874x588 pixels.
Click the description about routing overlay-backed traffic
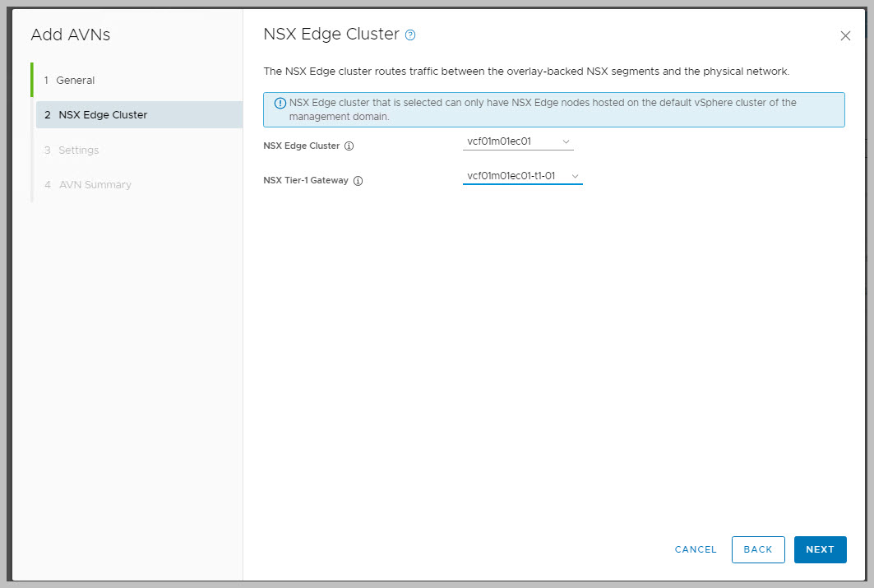526,72
